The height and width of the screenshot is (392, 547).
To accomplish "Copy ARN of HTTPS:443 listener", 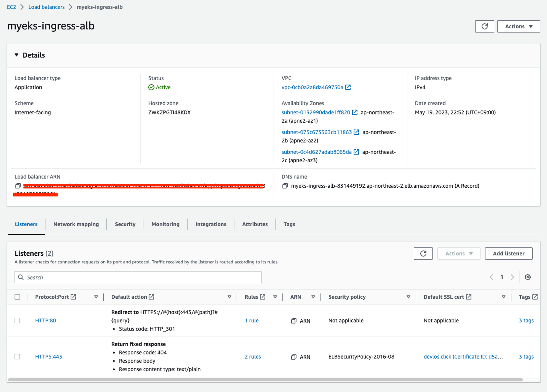I will (294, 357).
